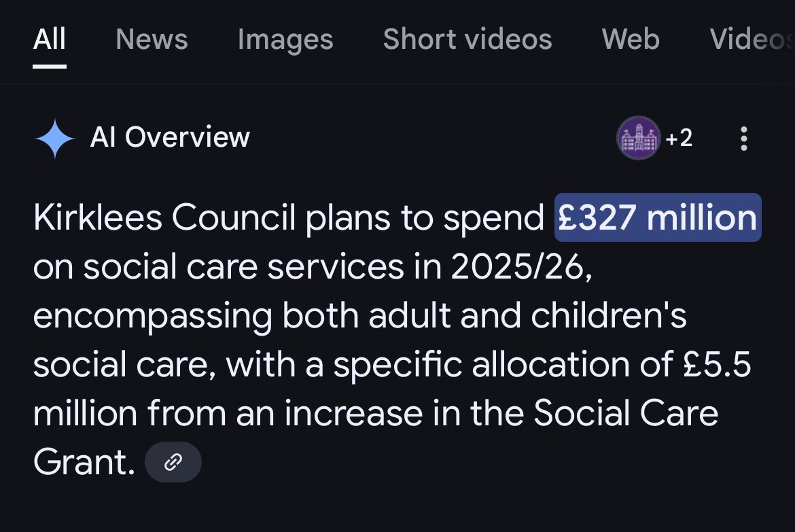Image resolution: width=795 pixels, height=532 pixels.
Task: Click the highlighted £327 million figure
Action: pyautogui.click(x=657, y=217)
